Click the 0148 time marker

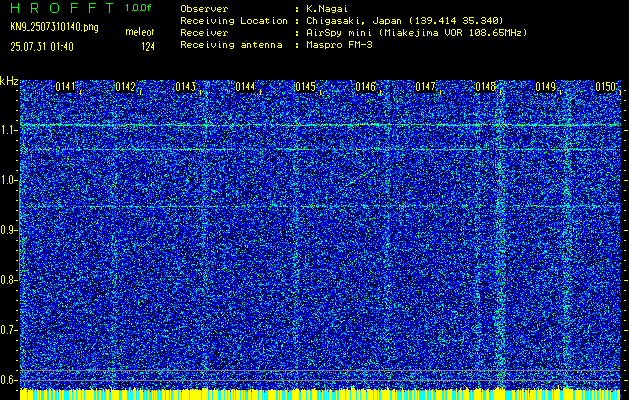pyautogui.click(x=485, y=87)
